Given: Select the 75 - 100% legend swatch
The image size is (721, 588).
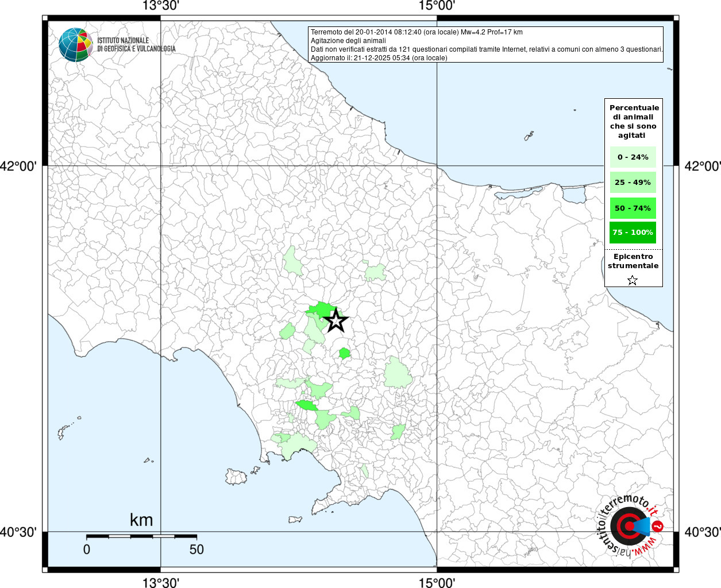Looking at the screenshot, I should tap(633, 233).
